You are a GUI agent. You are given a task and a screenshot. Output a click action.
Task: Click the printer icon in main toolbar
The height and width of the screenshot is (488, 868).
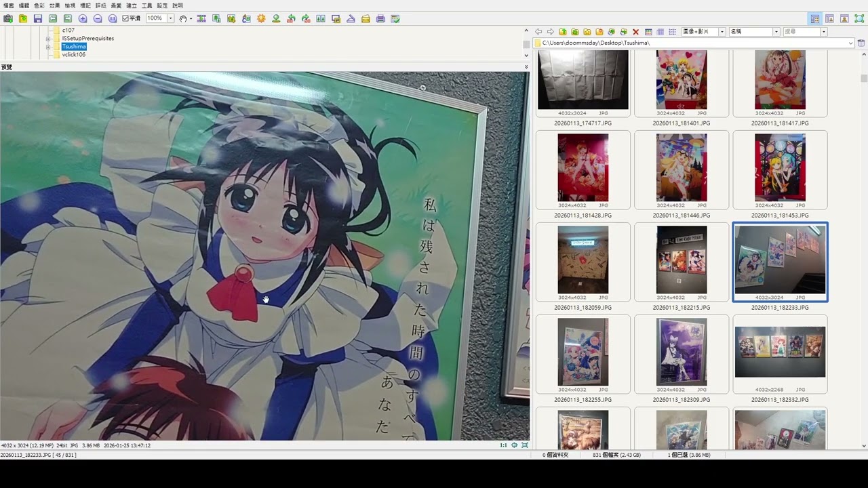(380, 19)
